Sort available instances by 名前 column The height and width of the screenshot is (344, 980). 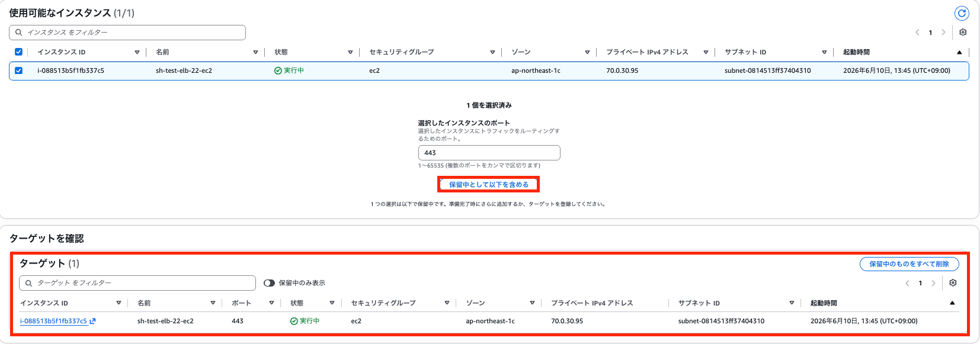pyautogui.click(x=255, y=52)
